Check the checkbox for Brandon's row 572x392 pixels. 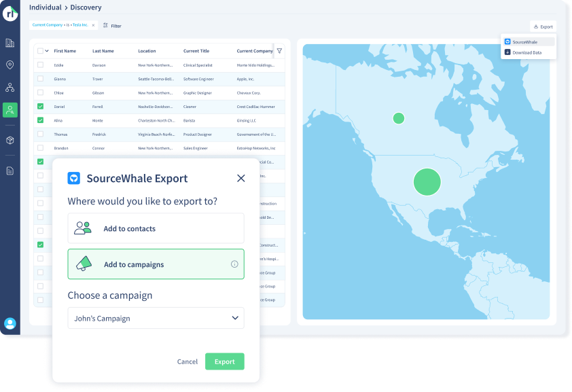coord(41,148)
